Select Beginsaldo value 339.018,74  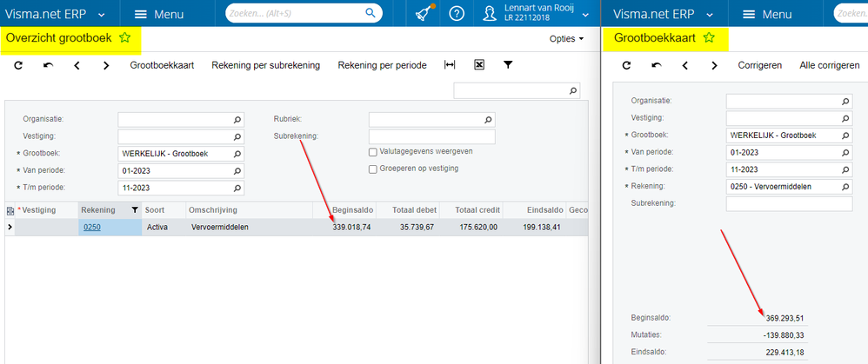[352, 227]
